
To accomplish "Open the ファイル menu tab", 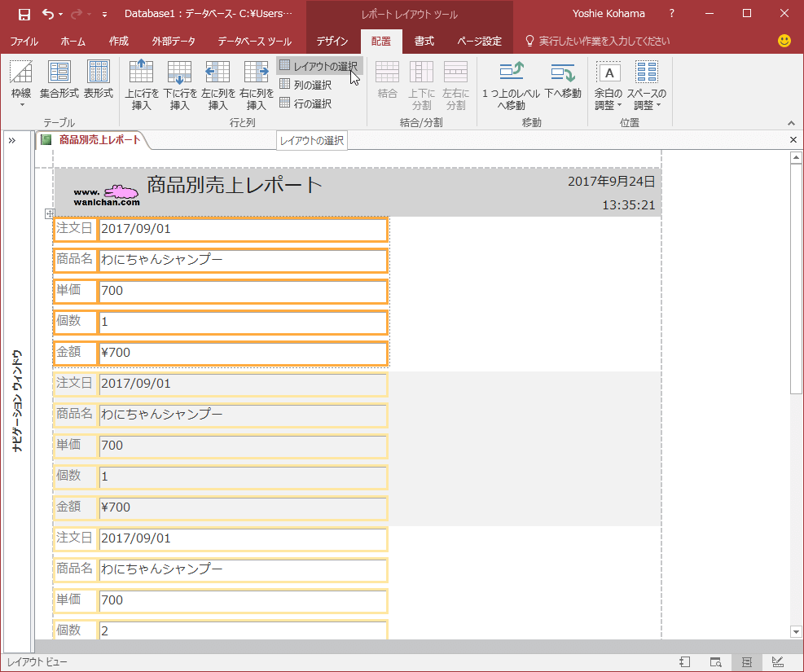I will tap(24, 41).
